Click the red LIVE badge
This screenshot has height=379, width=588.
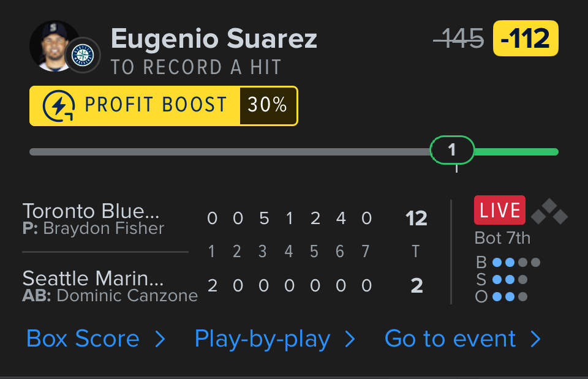(x=499, y=211)
